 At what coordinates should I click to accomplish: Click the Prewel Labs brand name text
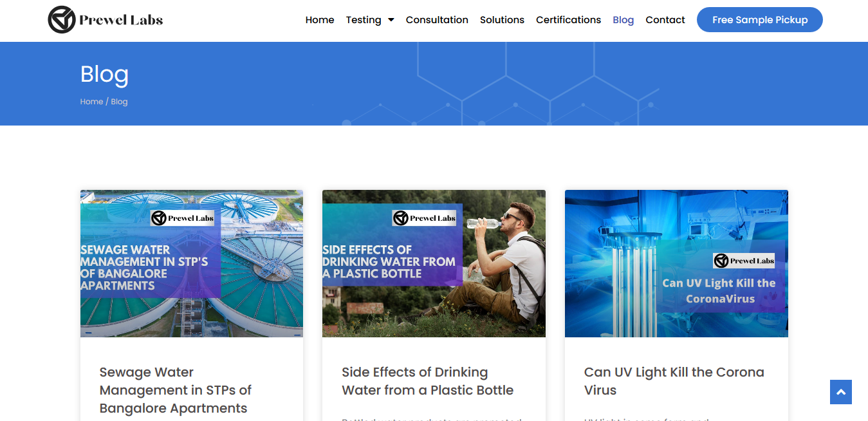point(121,20)
